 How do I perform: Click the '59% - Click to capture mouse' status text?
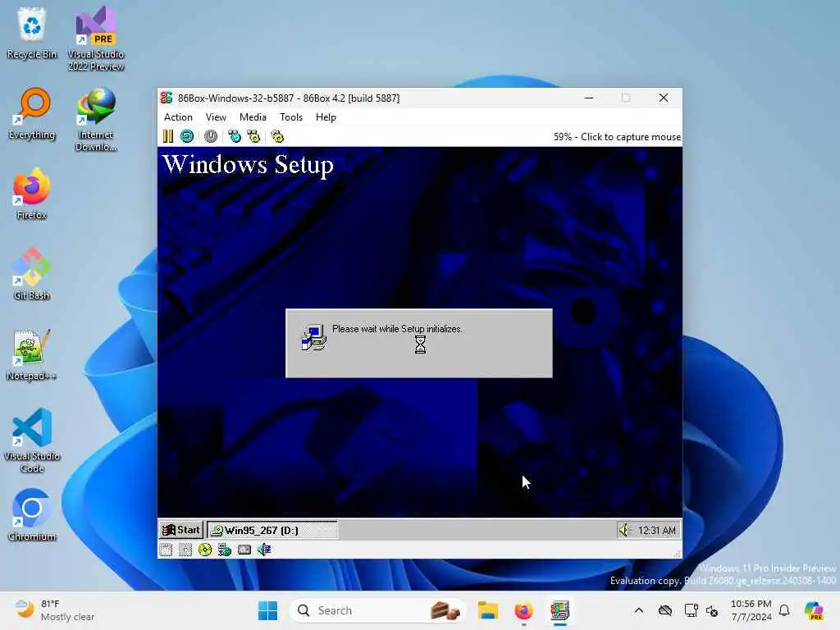pos(617,137)
